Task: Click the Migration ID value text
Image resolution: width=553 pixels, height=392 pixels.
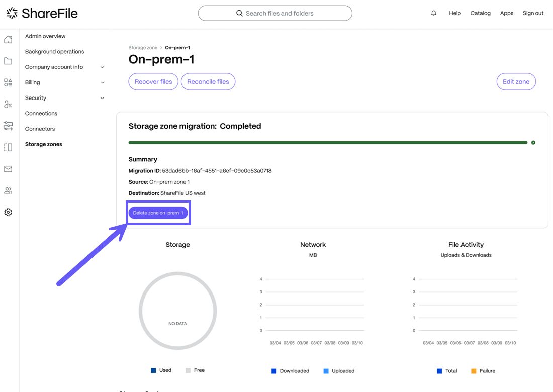Action: coord(217,170)
